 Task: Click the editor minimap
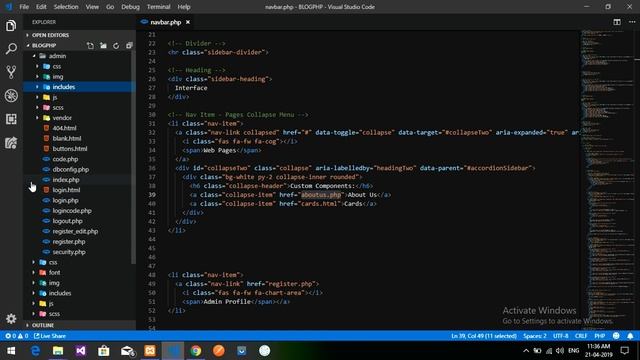point(607,180)
